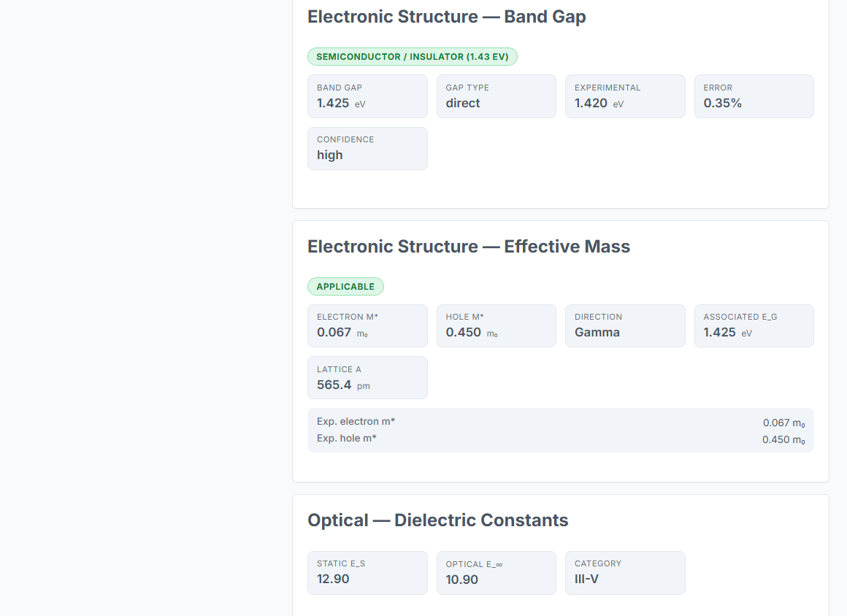Click the Exp. hole m* row

[561, 439]
